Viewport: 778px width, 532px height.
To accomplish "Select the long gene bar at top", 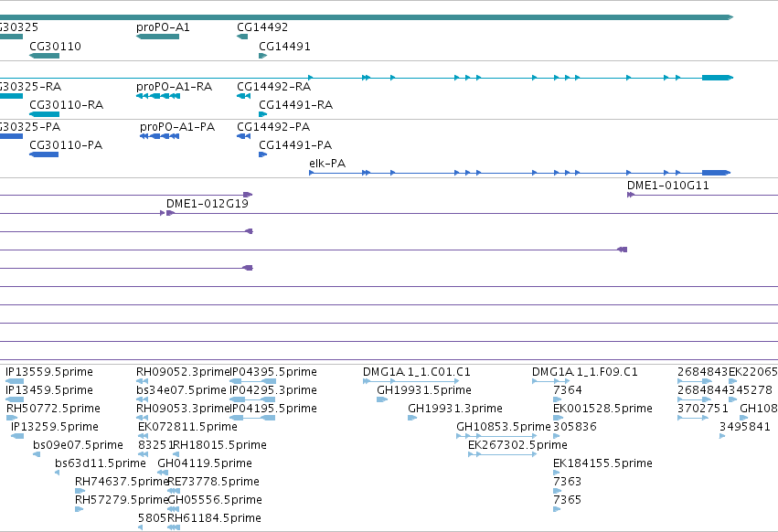I will coord(367,17).
